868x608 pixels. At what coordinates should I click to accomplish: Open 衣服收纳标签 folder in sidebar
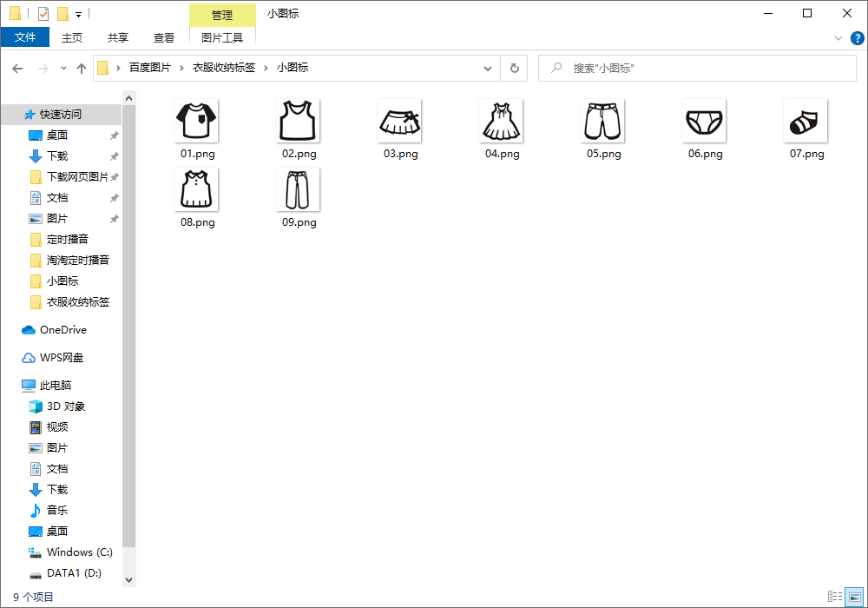coord(77,301)
